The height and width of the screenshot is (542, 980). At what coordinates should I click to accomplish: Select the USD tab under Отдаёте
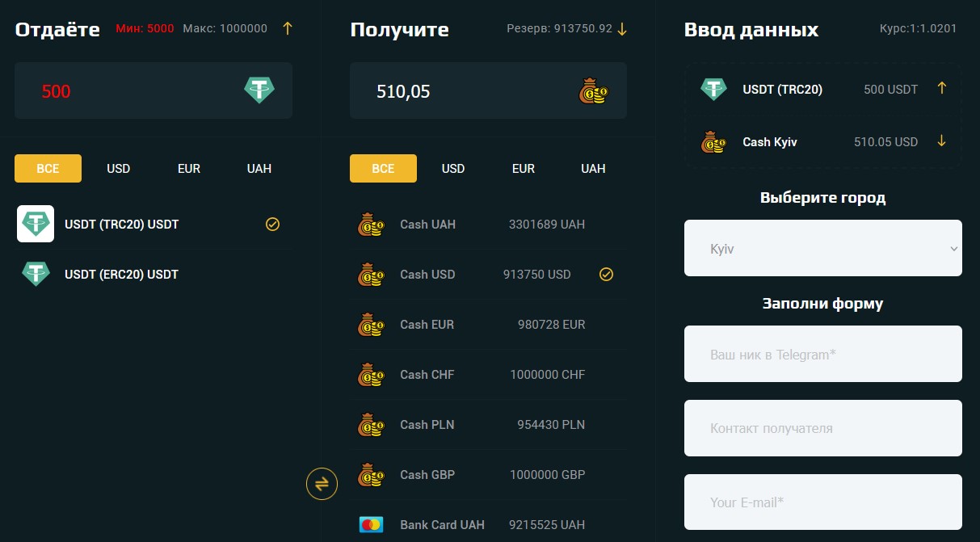coord(118,168)
